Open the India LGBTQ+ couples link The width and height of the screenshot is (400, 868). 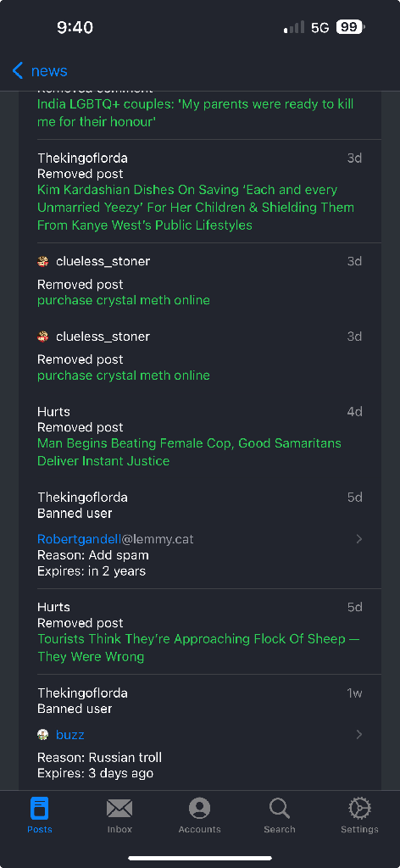(195, 113)
